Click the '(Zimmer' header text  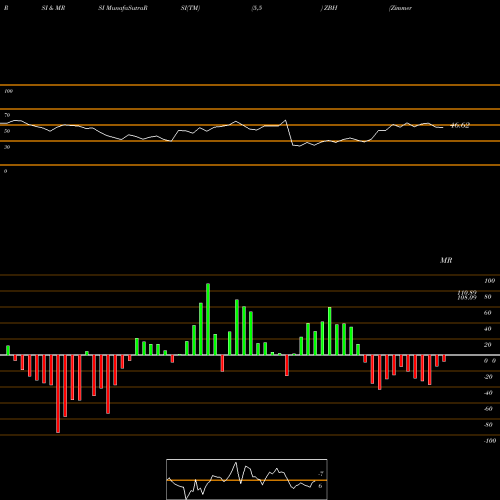click(400, 8)
